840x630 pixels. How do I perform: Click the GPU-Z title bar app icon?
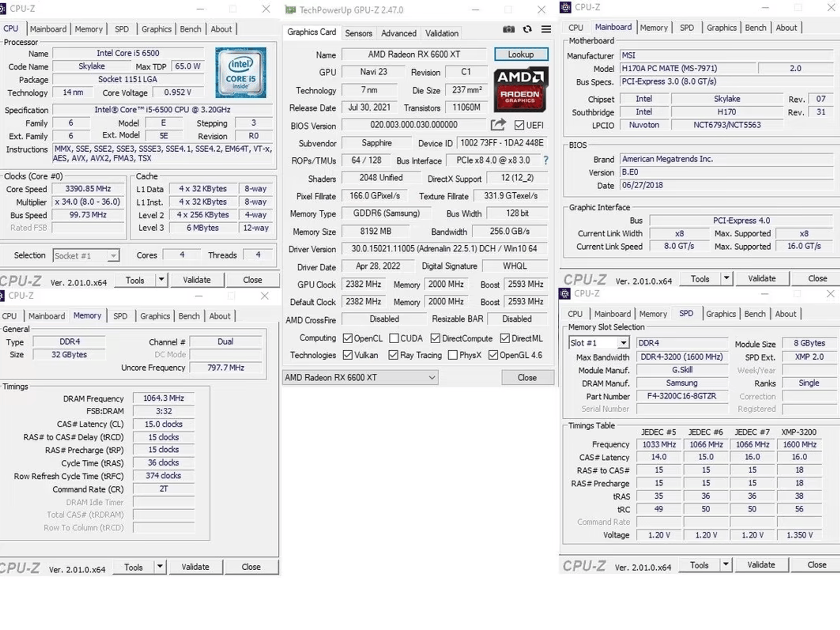(290, 10)
